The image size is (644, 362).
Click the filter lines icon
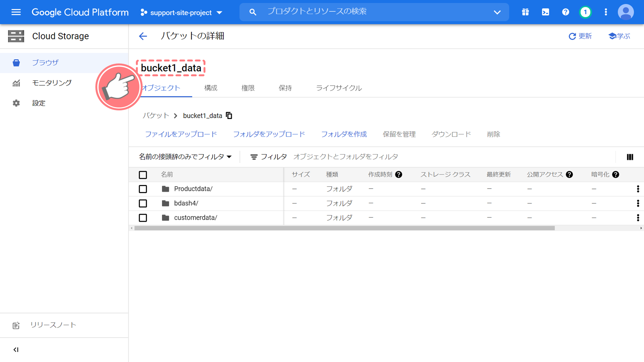point(254,157)
